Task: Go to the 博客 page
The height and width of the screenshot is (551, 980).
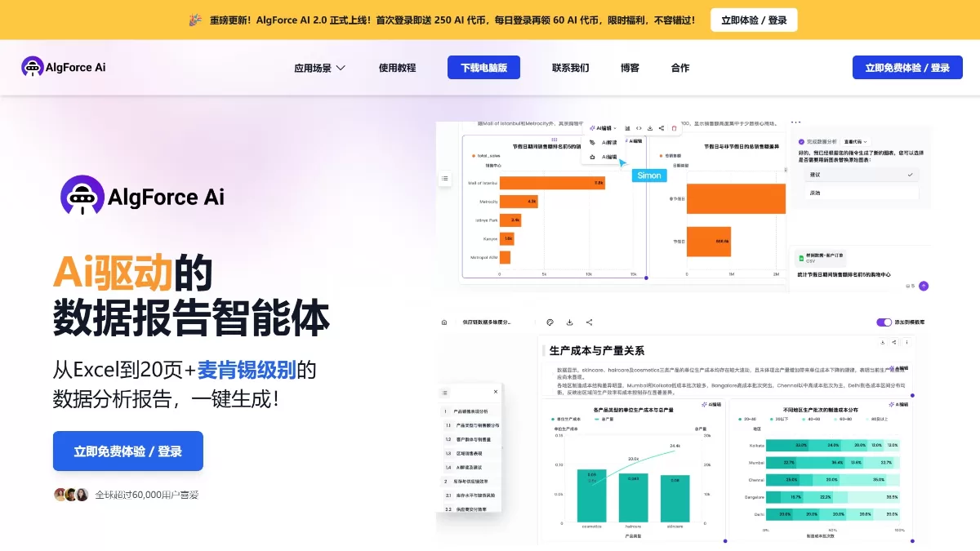Action: [630, 68]
